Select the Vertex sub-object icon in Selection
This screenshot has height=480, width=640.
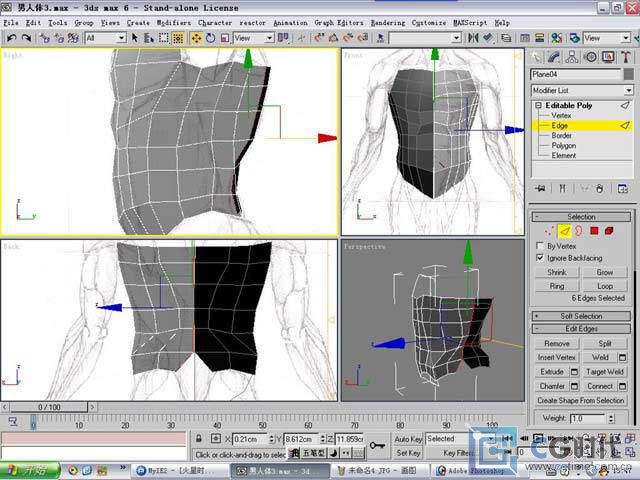[549, 231]
